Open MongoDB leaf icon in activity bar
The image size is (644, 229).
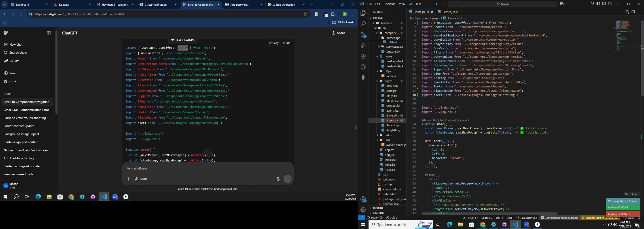[363, 78]
